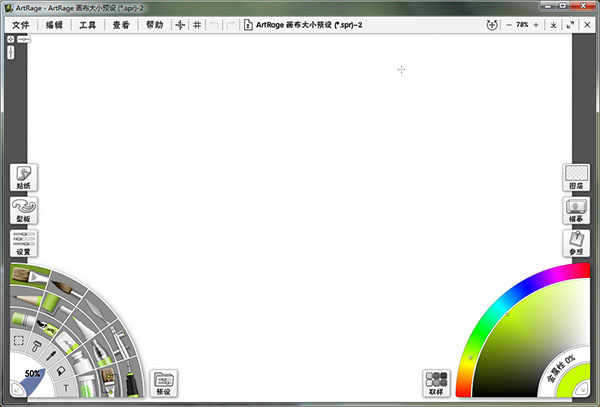Open the 参照 reference images panel
600x407 pixels.
point(576,243)
